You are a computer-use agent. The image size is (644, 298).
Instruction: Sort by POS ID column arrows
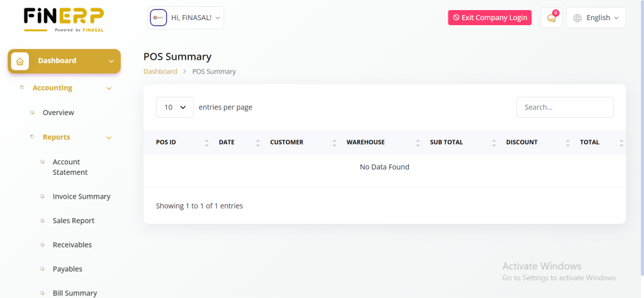click(x=207, y=143)
